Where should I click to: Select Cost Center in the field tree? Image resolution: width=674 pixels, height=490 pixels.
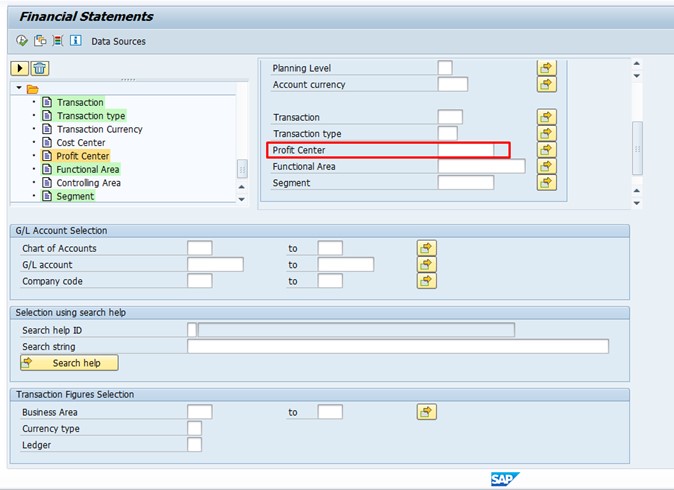[x=81, y=143]
